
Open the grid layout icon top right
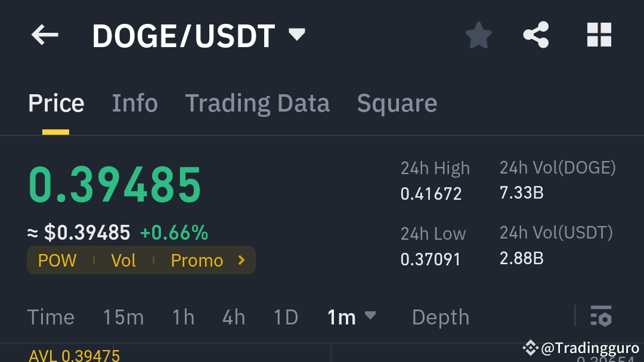point(599,35)
